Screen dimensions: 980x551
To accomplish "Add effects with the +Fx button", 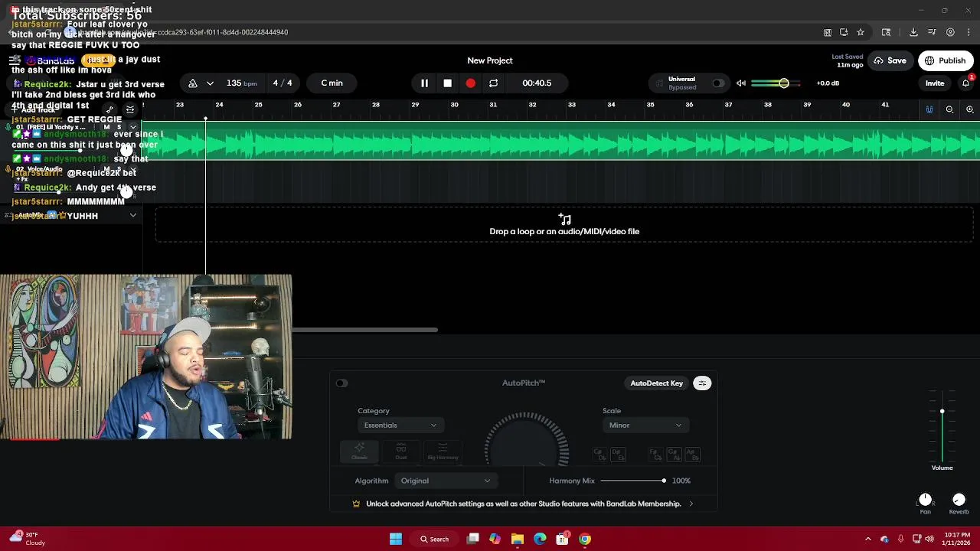I will pyautogui.click(x=21, y=179).
